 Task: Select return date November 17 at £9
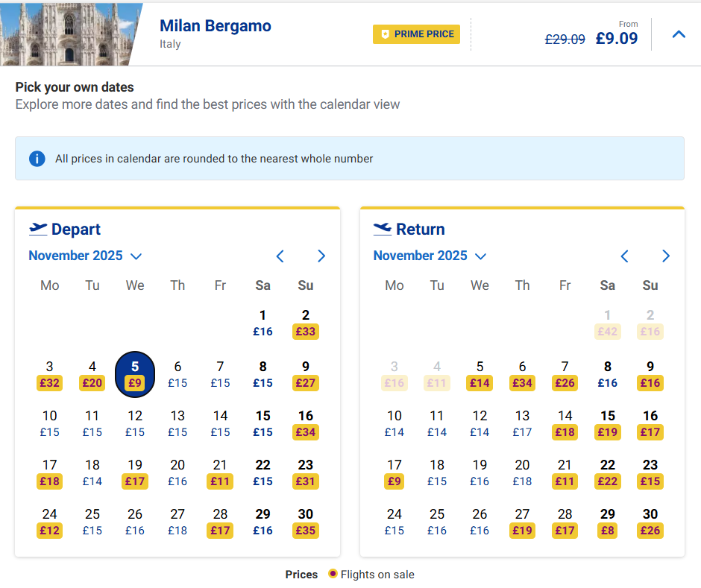tap(394, 473)
